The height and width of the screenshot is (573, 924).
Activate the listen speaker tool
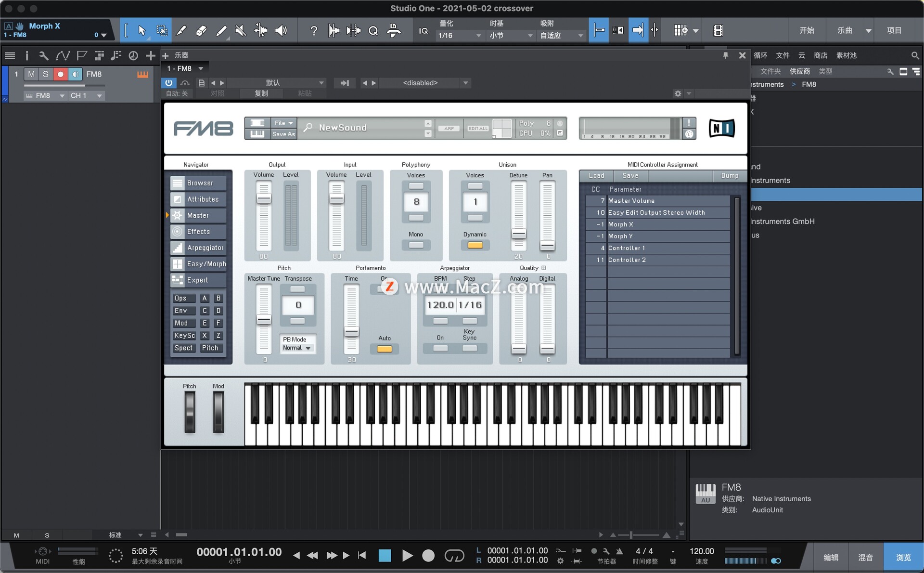pos(281,31)
